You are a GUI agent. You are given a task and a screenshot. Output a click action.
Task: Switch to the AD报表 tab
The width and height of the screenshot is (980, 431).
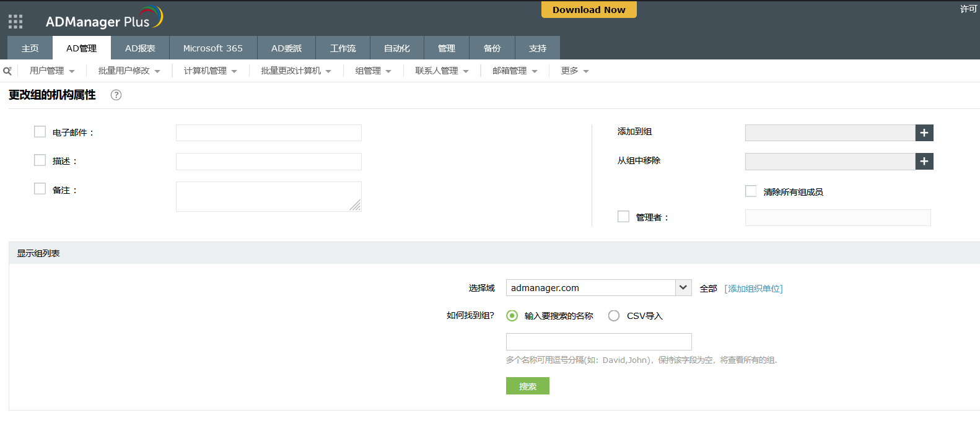click(x=140, y=48)
